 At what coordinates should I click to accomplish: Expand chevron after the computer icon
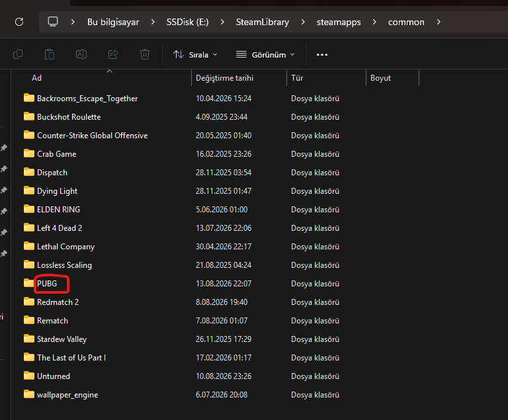(73, 22)
